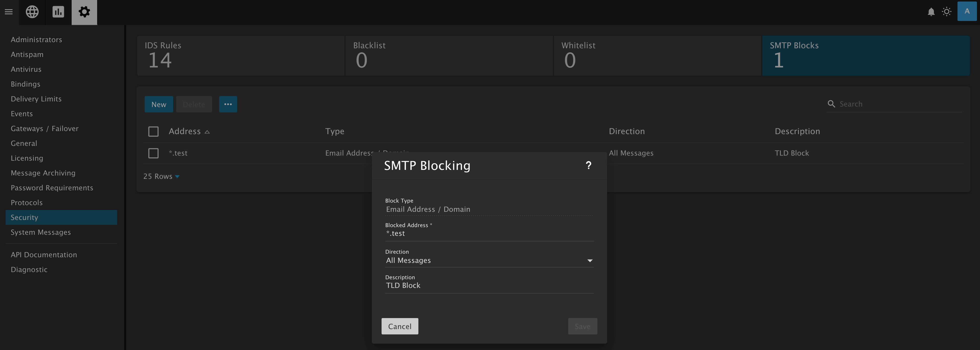Click the Blocked Address input field

tap(489, 234)
